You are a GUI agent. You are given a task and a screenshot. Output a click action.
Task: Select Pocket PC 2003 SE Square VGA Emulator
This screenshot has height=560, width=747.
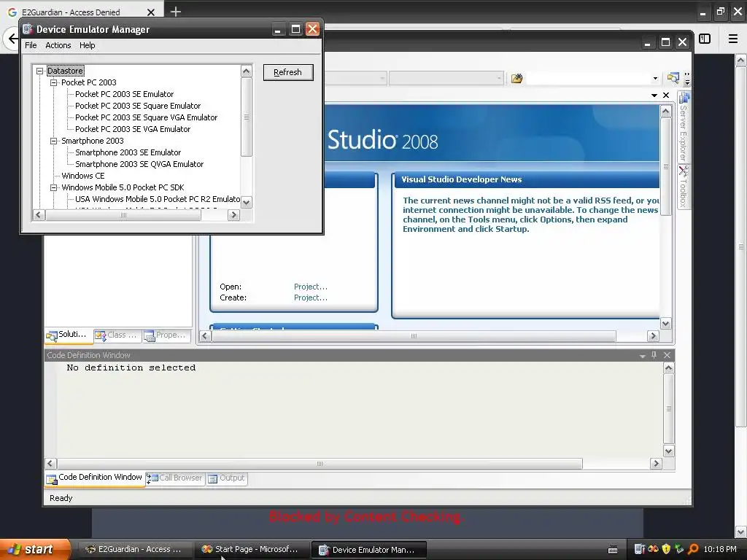[x=146, y=117]
